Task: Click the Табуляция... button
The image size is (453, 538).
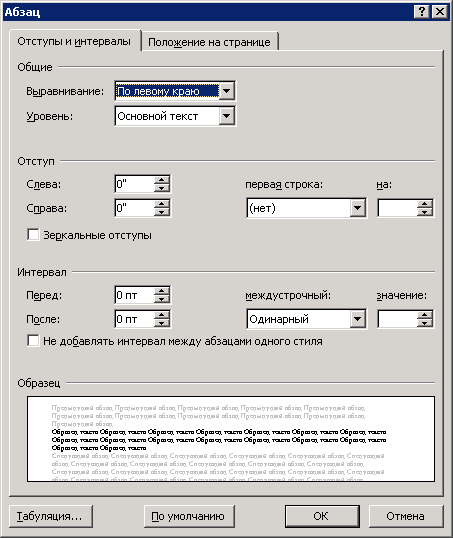Action: [51, 516]
